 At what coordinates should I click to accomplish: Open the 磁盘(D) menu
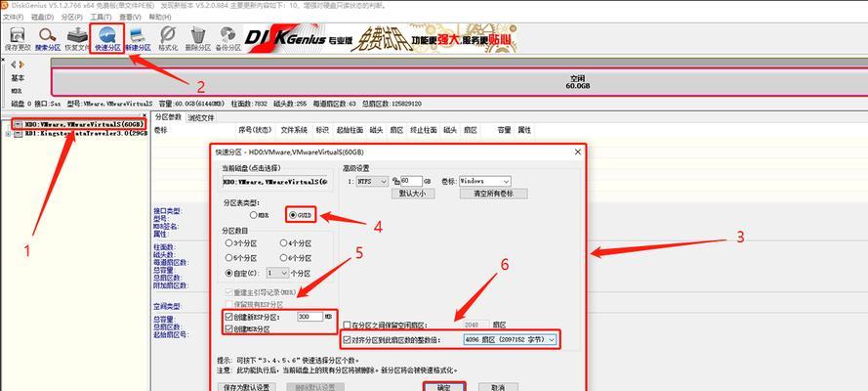(x=42, y=18)
